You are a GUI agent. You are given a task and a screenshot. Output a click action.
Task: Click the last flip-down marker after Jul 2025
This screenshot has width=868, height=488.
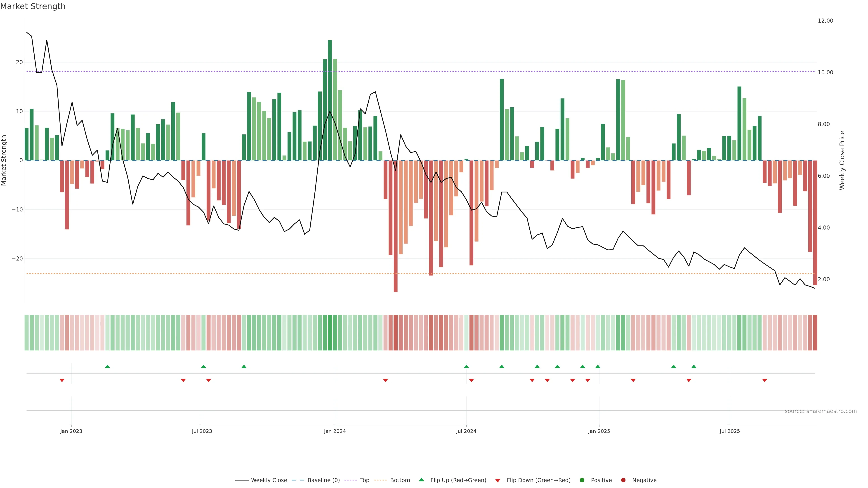click(764, 380)
